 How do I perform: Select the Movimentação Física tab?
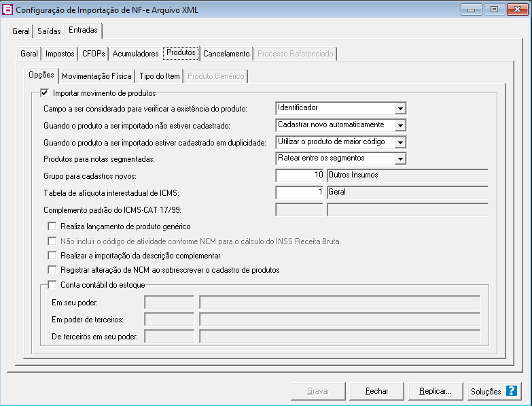click(96, 76)
